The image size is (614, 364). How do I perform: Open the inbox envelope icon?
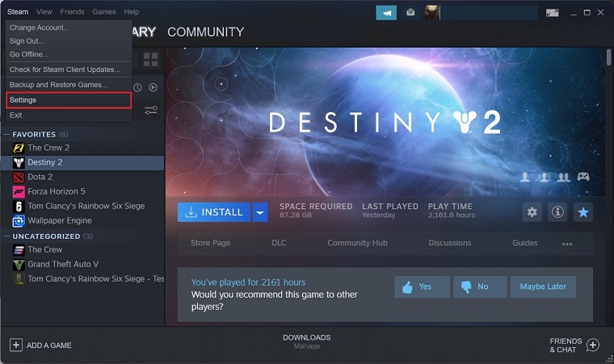click(410, 13)
